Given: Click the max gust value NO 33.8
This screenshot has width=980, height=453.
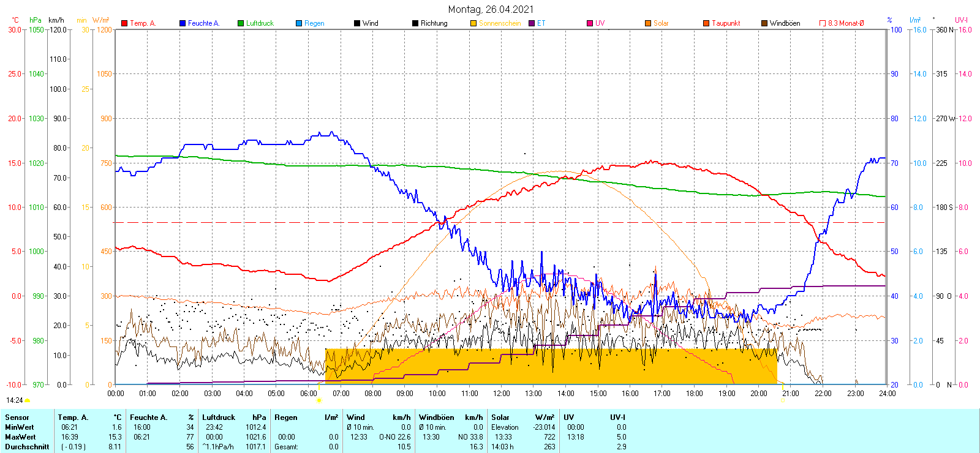Looking at the screenshot, I should [470, 437].
